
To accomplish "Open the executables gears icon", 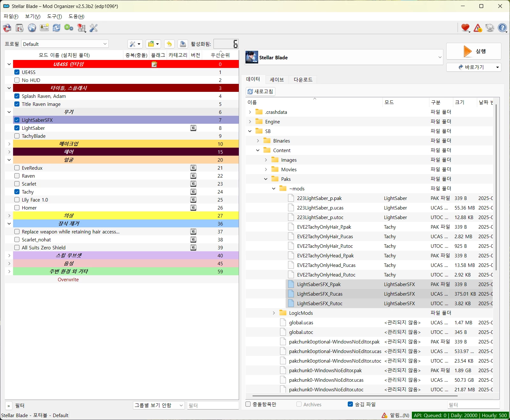I will [x=69, y=28].
